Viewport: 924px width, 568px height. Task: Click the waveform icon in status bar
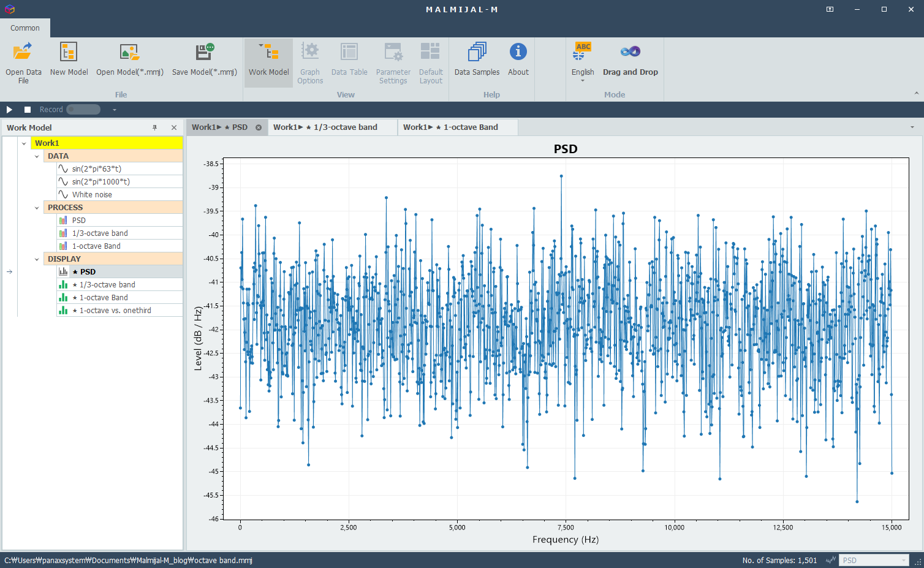(830, 560)
